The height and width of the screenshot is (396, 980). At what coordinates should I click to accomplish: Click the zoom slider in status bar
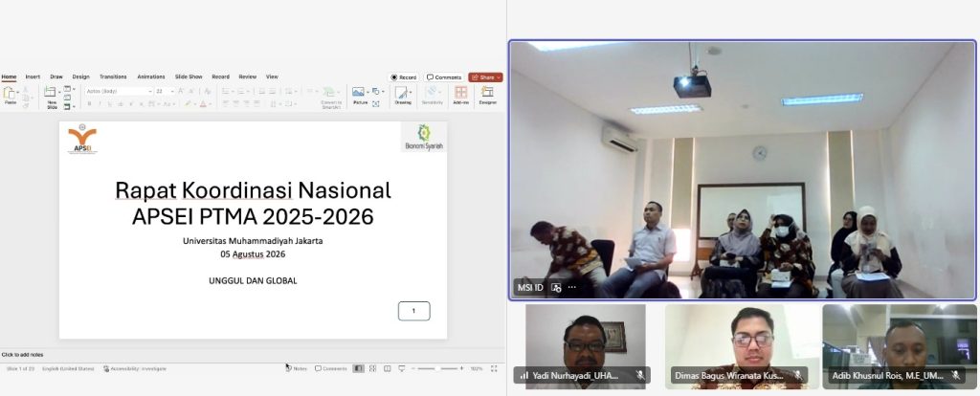tap(437, 368)
